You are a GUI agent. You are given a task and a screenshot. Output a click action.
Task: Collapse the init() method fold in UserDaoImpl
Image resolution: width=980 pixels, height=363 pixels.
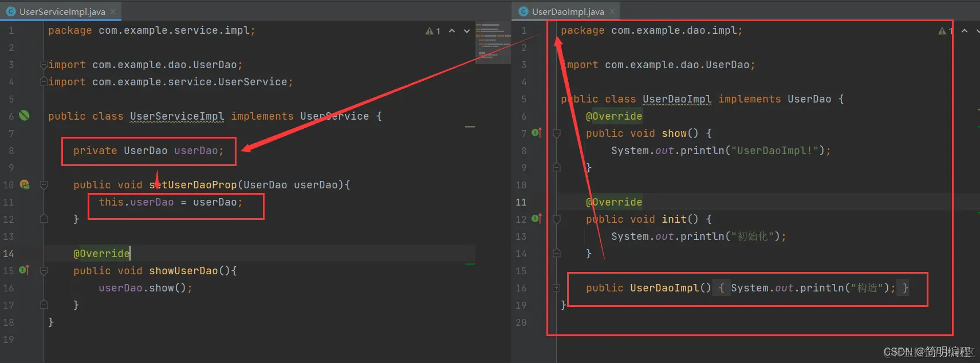coord(556,219)
